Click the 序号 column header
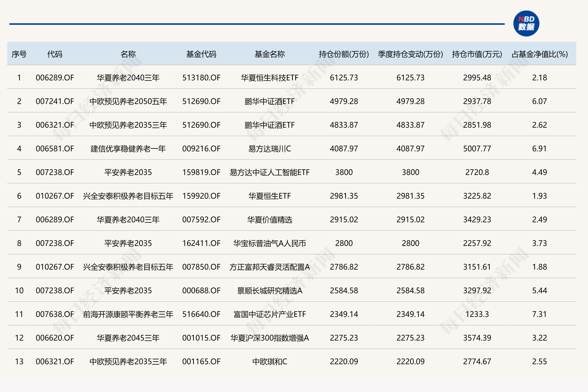 [x=19, y=54]
